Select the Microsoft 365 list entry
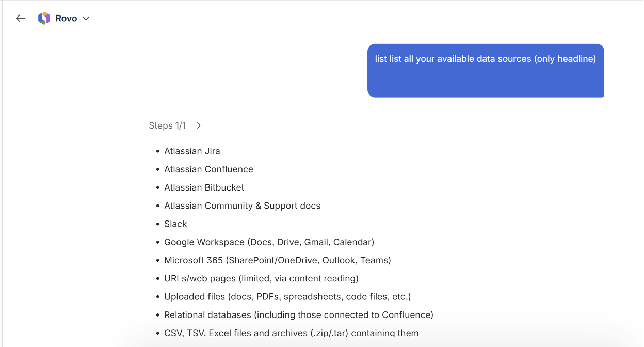Viewport: 644px width, 347px height. point(278,260)
